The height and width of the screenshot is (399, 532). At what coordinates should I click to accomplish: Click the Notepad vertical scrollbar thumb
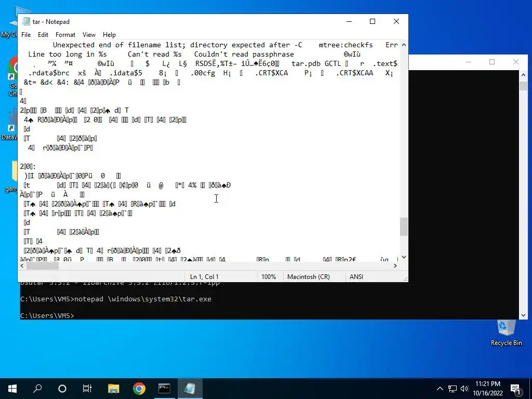pyautogui.click(x=404, y=227)
